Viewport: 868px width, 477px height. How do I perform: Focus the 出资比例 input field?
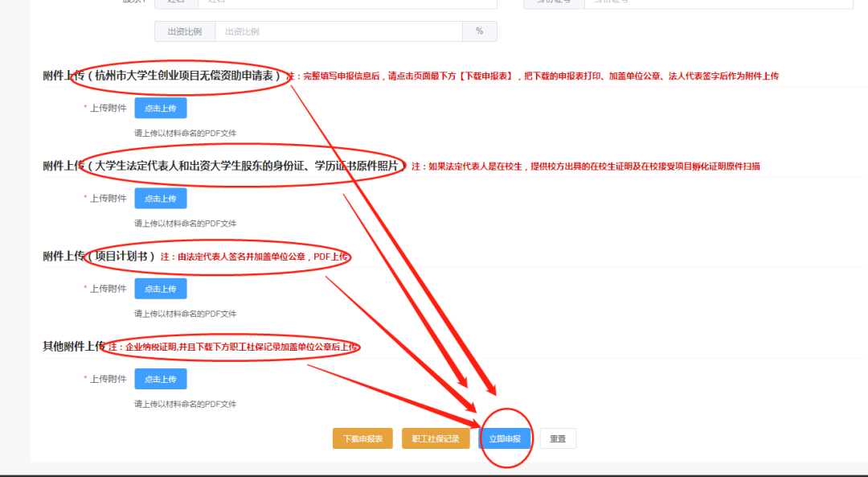tap(339, 31)
